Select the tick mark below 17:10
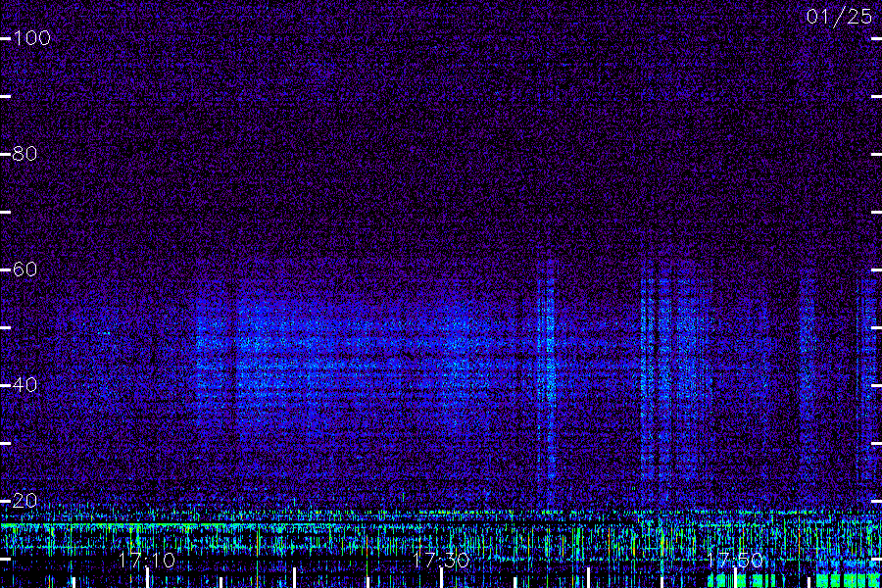The height and width of the screenshot is (588, 882). (x=147, y=578)
